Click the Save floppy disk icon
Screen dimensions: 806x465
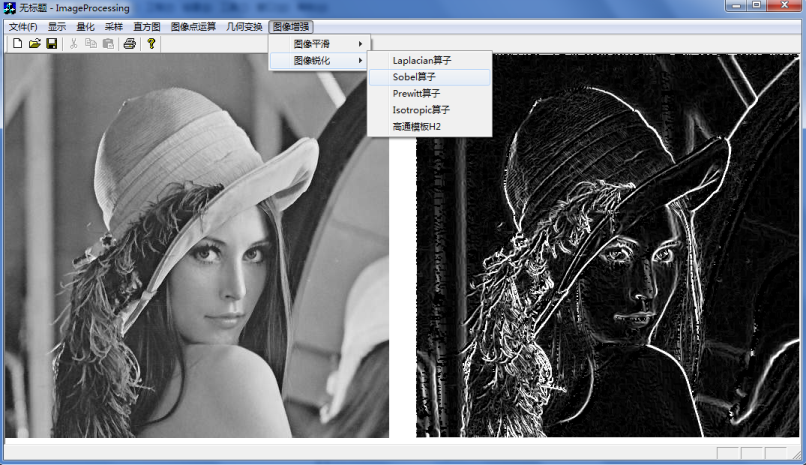tap(51, 44)
